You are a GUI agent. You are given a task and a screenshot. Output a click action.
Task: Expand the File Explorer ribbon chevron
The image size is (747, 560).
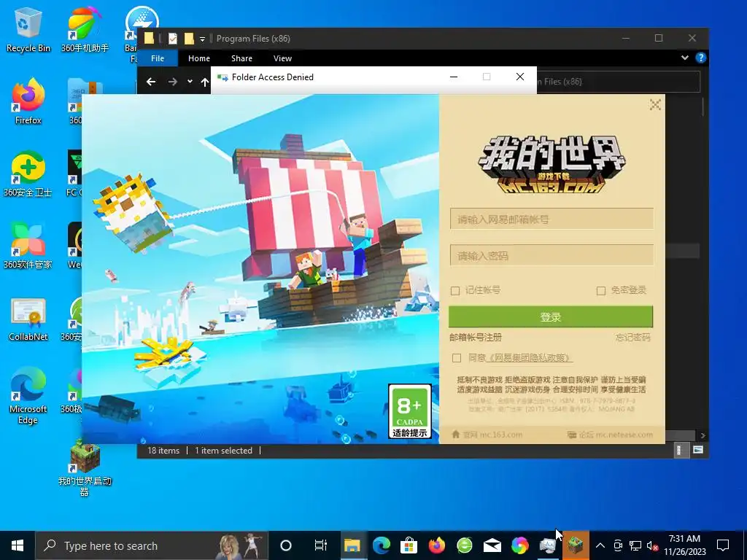coord(684,58)
